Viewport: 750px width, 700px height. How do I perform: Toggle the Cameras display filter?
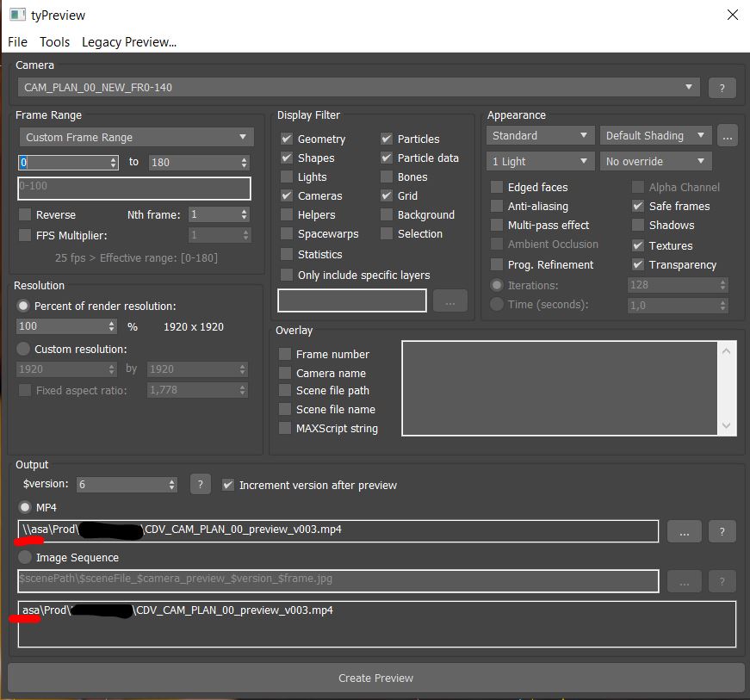287,195
